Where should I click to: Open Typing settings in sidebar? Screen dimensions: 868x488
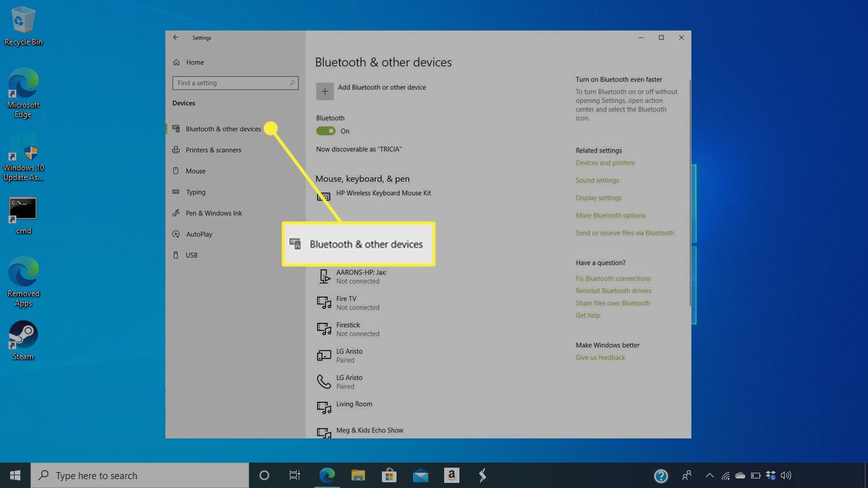[x=189, y=192]
